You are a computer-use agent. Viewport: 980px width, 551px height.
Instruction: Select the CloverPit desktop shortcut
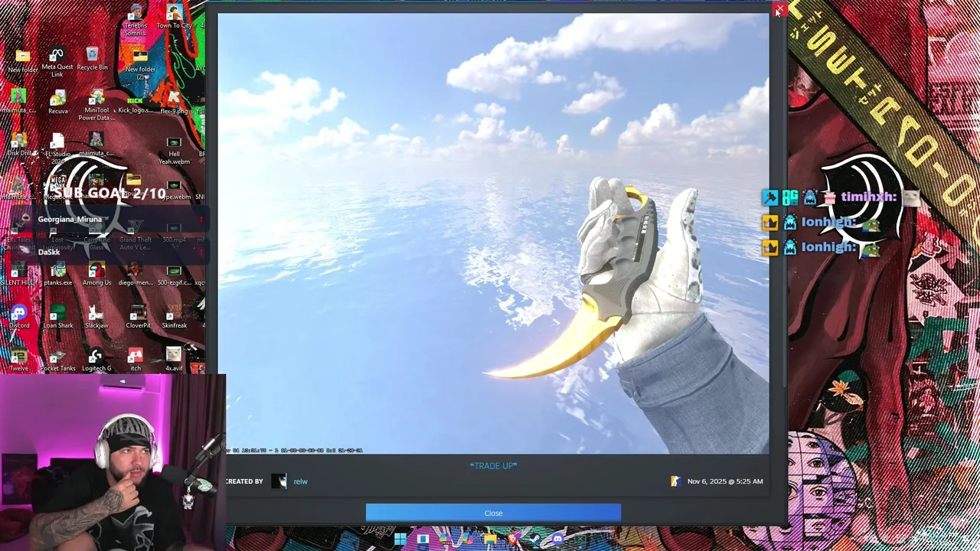click(x=138, y=317)
